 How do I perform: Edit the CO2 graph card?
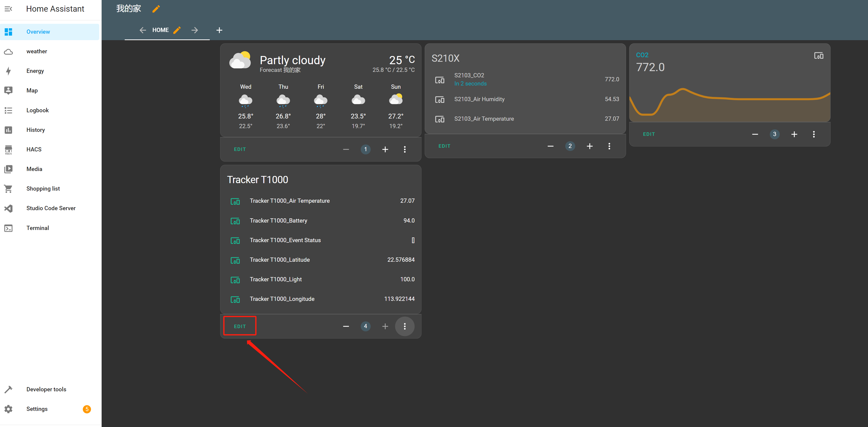(649, 134)
